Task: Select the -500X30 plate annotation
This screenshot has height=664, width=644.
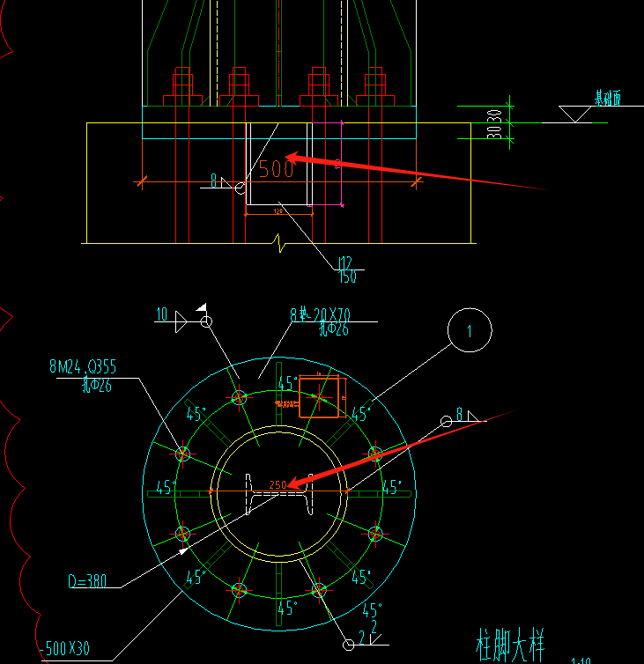Action: [65, 648]
